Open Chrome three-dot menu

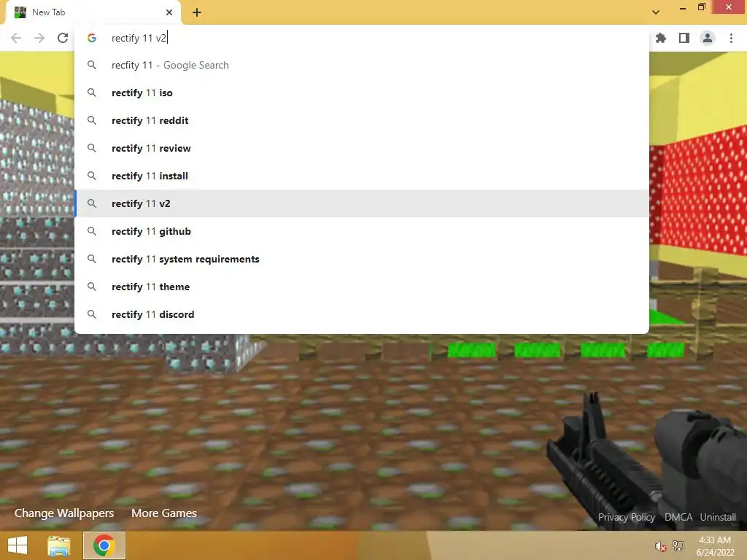click(731, 38)
